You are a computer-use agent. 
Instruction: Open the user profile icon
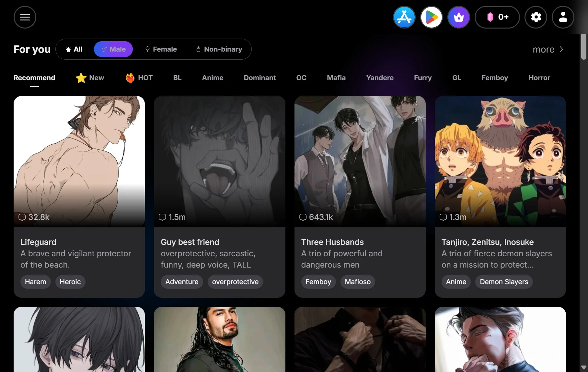click(x=563, y=17)
